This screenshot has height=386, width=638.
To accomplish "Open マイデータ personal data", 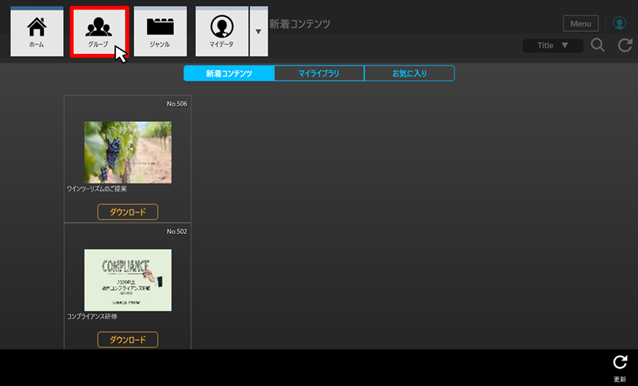I will [x=222, y=32].
